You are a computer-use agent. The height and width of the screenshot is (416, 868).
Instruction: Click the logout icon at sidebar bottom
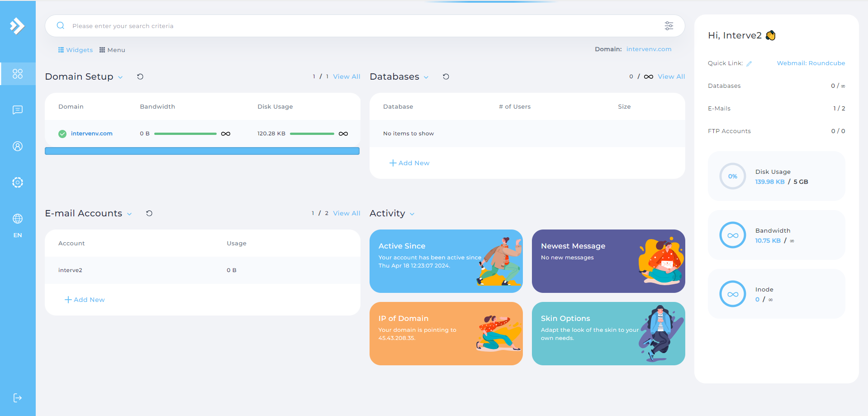point(18,397)
